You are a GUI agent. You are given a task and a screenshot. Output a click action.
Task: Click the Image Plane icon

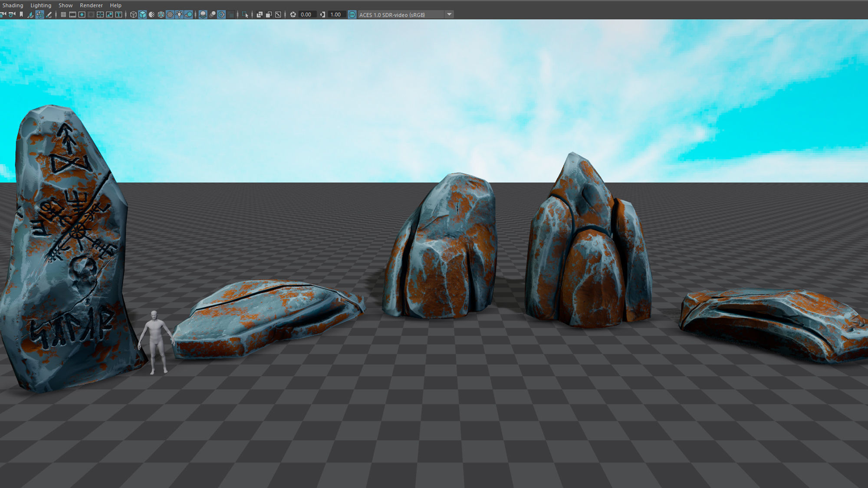[30, 14]
